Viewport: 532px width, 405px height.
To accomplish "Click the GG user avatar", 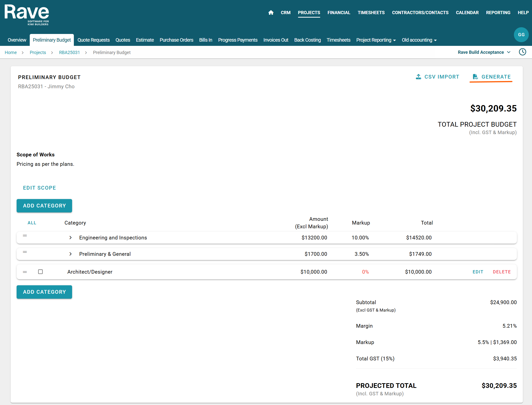I will tap(521, 35).
